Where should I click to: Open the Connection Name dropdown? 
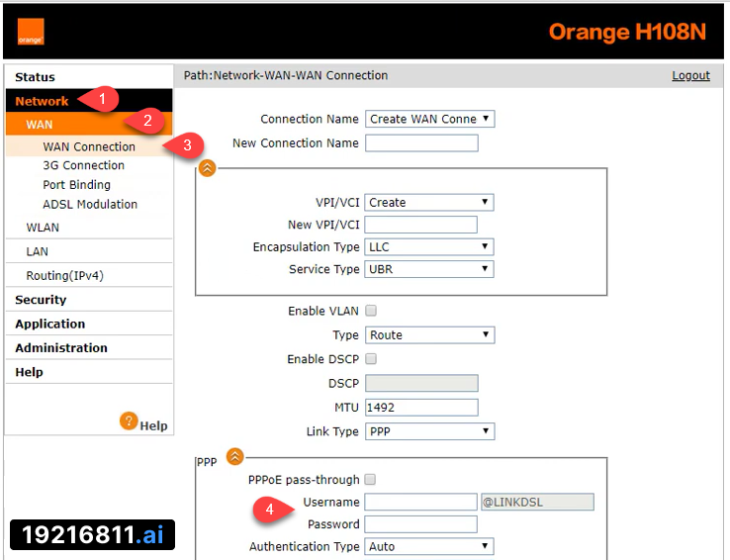429,119
